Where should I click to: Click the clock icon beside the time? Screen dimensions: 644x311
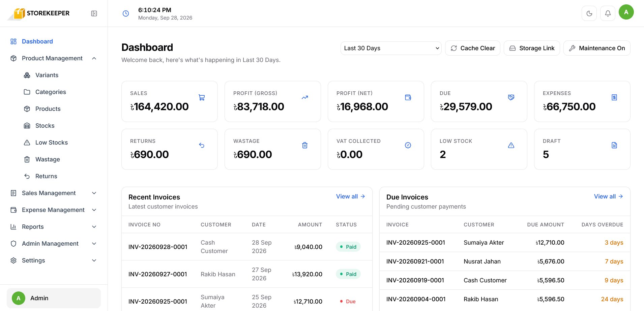126,13
